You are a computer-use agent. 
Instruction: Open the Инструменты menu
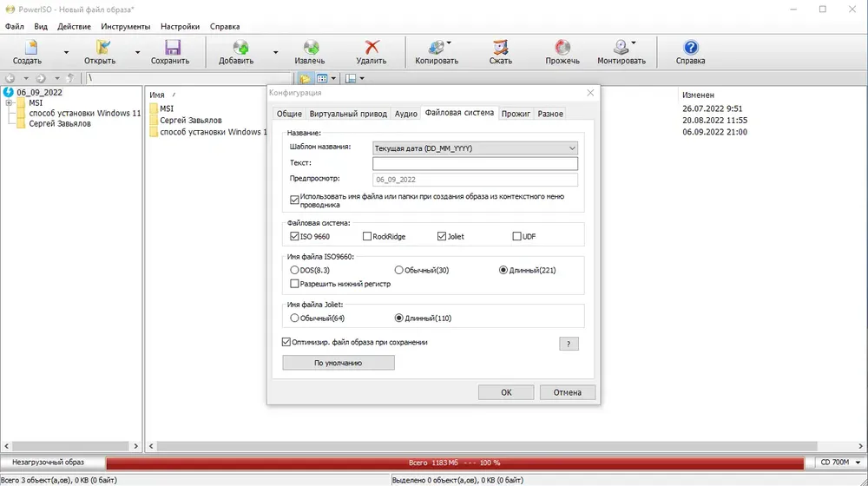pyautogui.click(x=125, y=27)
